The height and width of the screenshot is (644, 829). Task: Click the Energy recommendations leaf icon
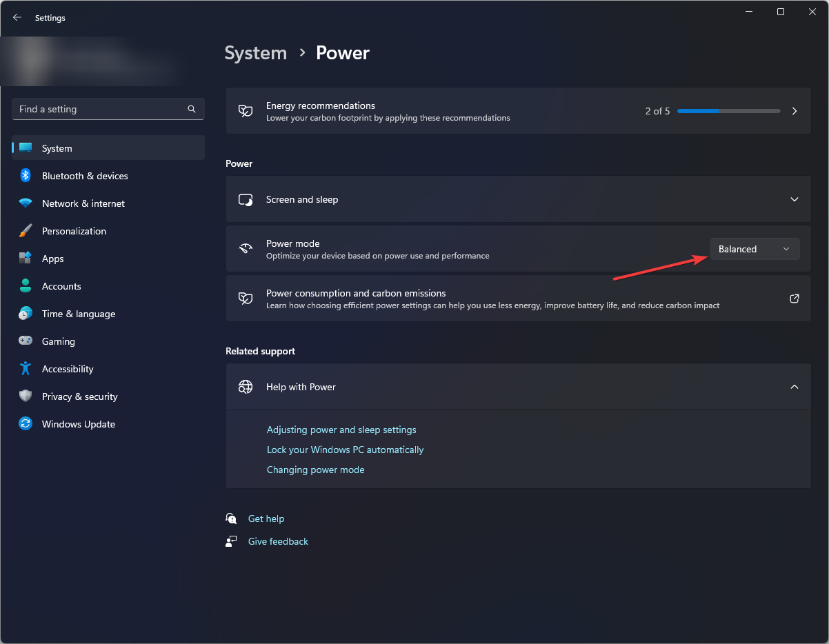click(x=246, y=111)
